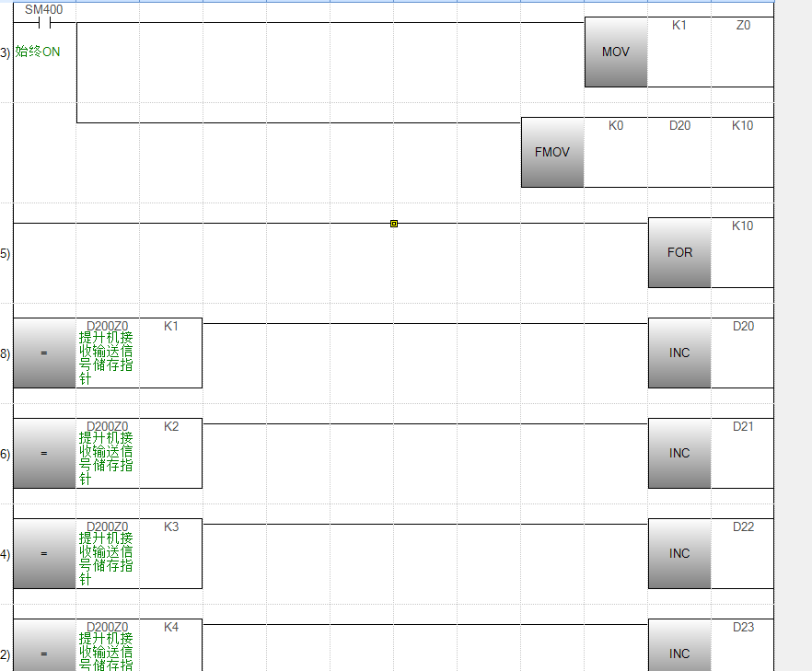Click the K10 operand of FOR instruction
This screenshot has height=671, width=812.
pos(742,226)
